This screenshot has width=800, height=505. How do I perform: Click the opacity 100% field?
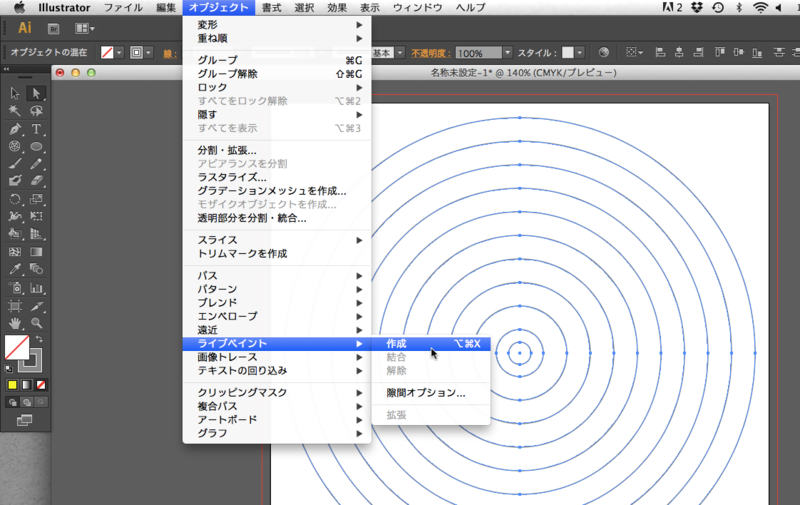click(x=479, y=53)
